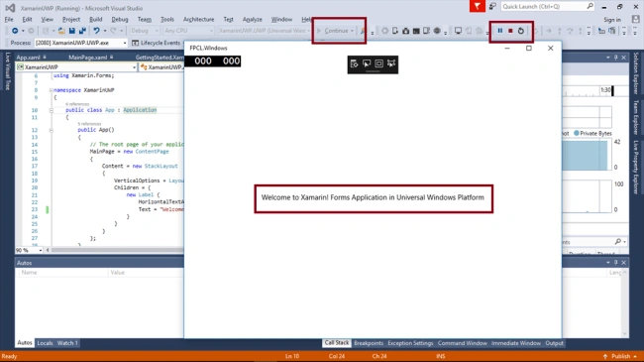Click the Quick Launch magnifier icon

click(x=590, y=6)
